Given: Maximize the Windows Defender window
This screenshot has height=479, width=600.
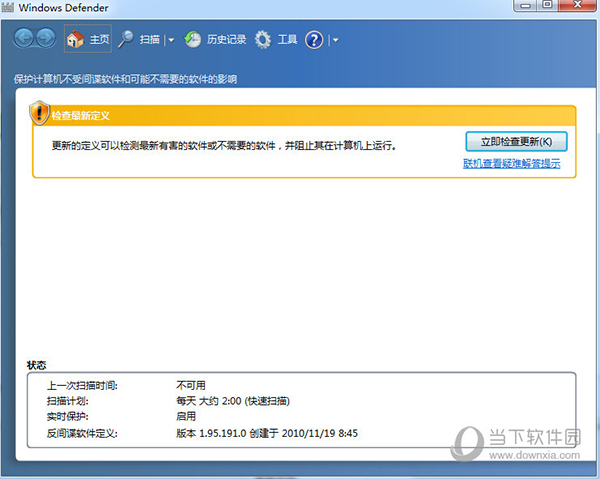Looking at the screenshot, I should click(x=548, y=5).
